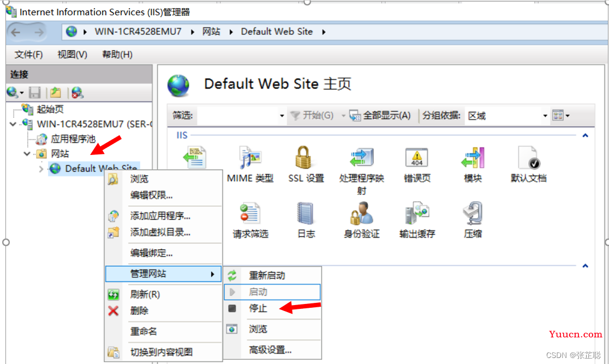The height and width of the screenshot is (364, 609).
Task: Choose 浏览 in the 管理网站 submenu
Action: pos(273,329)
